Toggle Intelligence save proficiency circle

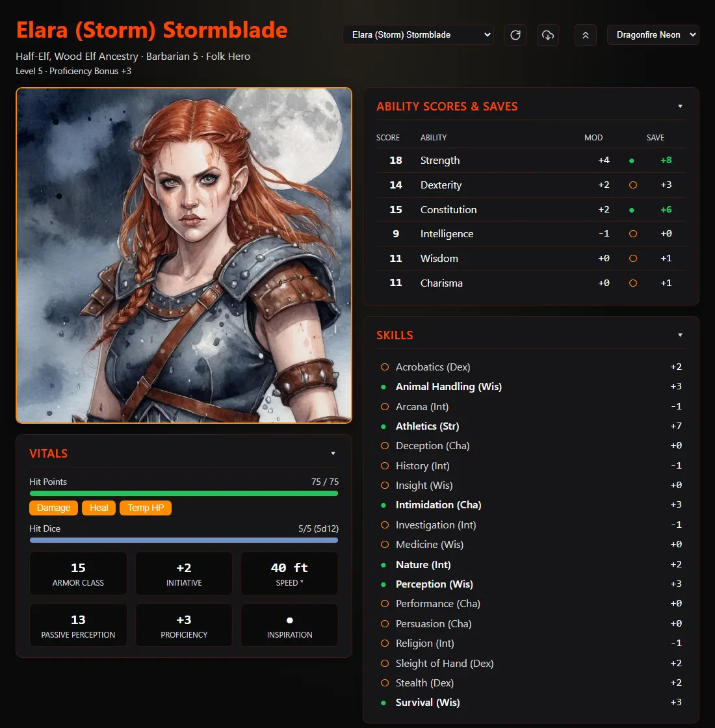[633, 234]
